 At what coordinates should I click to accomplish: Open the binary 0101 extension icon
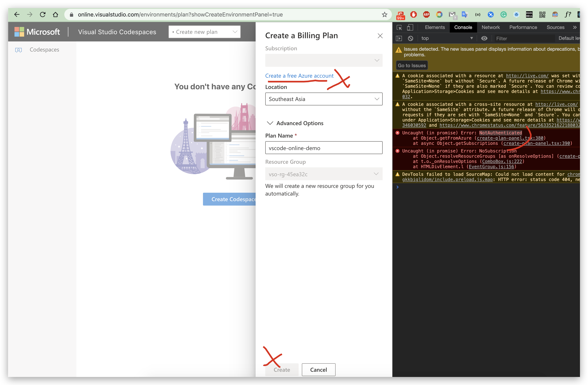click(529, 15)
